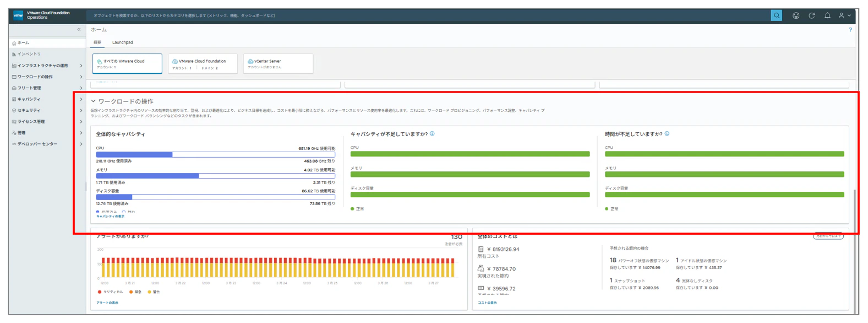The image size is (868, 323).
Task: Click the ¥ 8193126.94 cost value
Action: point(503,249)
